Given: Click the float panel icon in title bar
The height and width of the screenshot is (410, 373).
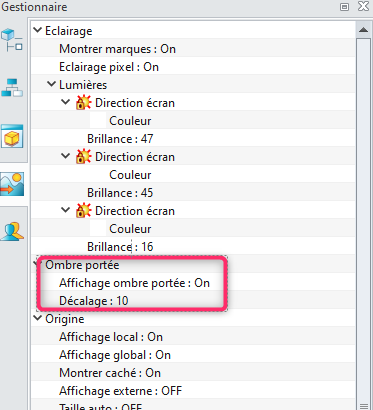Looking at the screenshot, I should (x=344, y=7).
